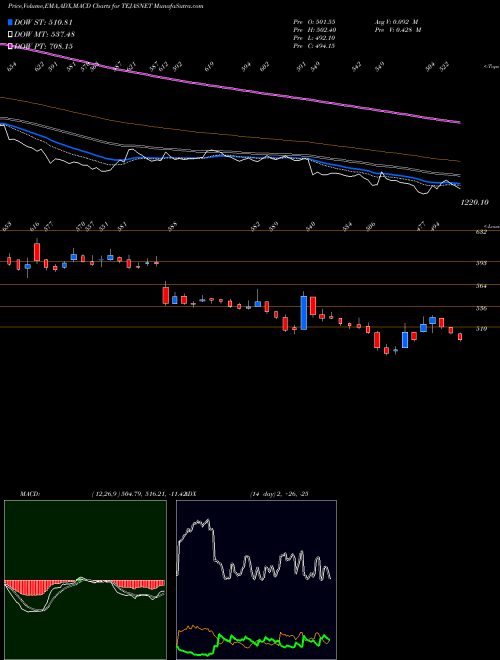Click the '619' tops label

point(210,67)
